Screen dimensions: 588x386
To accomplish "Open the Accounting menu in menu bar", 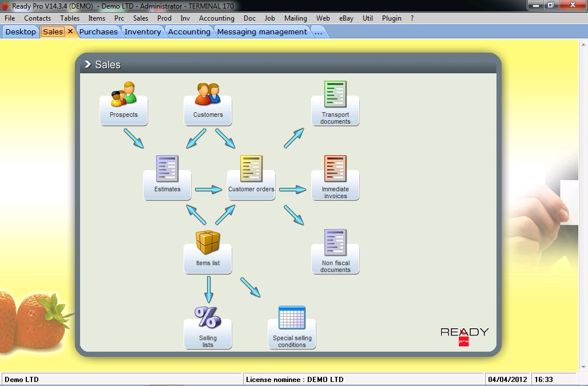I will 216,18.
